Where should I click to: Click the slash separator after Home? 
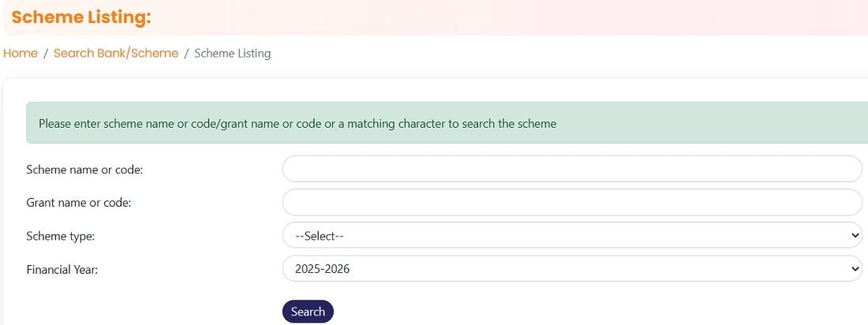(x=46, y=54)
